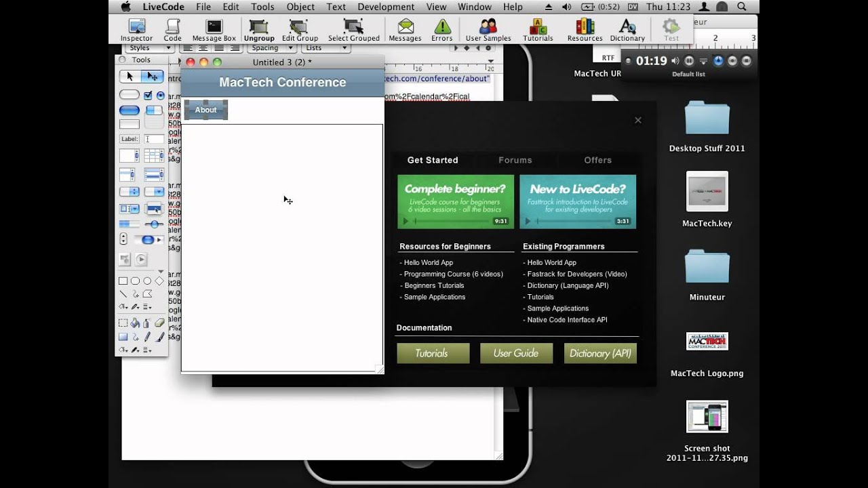
Task: Select the Minuteur desktop folder
Action: 707,274
